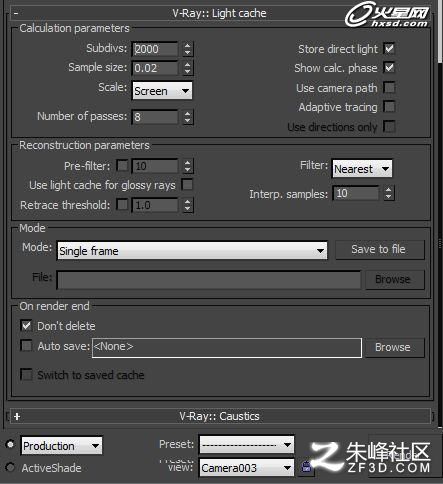Toggle Store direct light checkbox
The width and height of the screenshot is (443, 484).
[389, 49]
